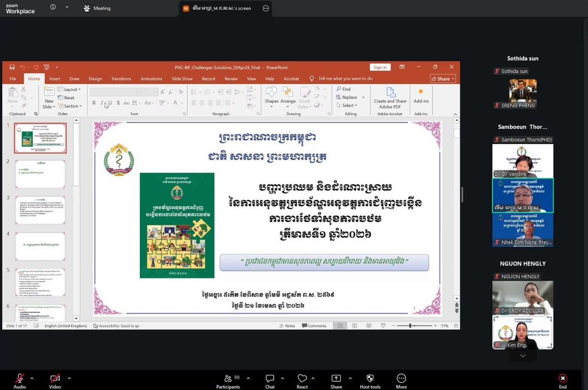Open the Slide Show ribbon tab

(x=182, y=79)
